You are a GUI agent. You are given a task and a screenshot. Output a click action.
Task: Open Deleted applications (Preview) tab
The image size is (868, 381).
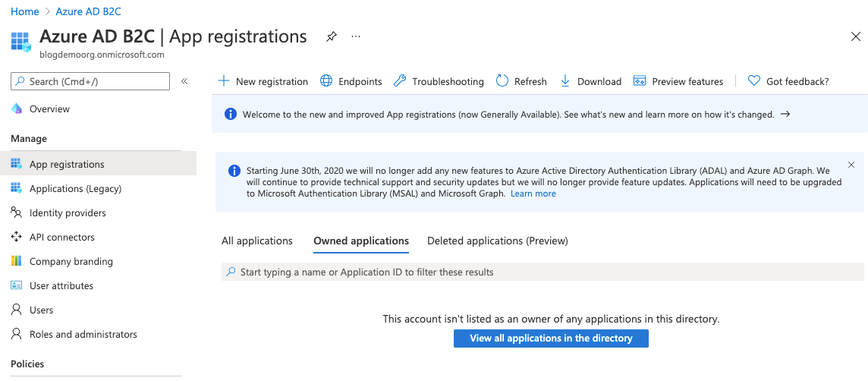coord(498,241)
